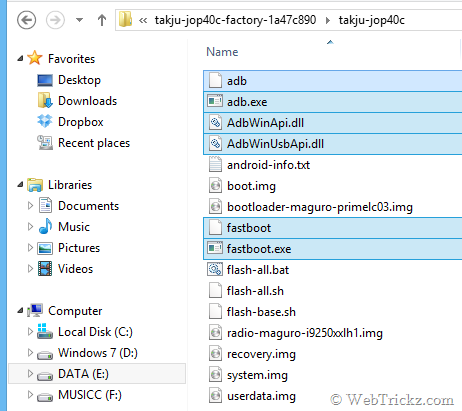The image size is (462, 411).
Task: Go back with the Back arrow button
Action: click(x=26, y=20)
